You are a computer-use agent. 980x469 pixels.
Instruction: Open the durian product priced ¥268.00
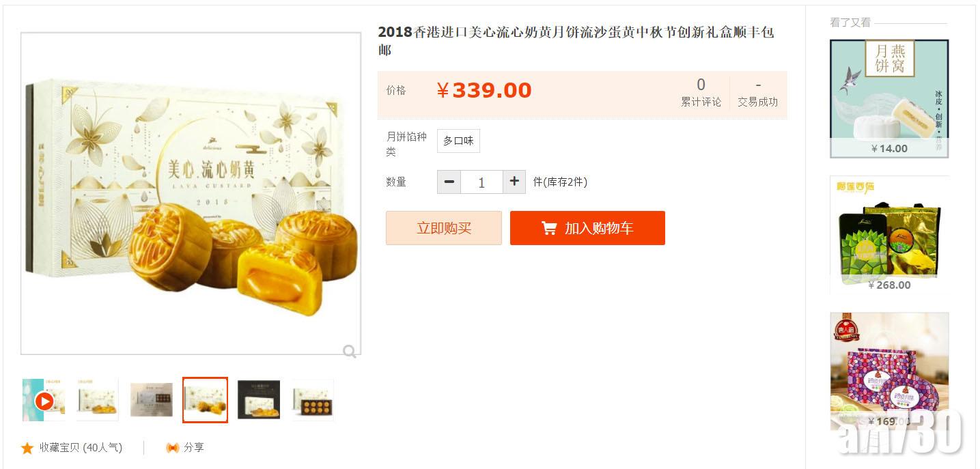click(x=889, y=235)
